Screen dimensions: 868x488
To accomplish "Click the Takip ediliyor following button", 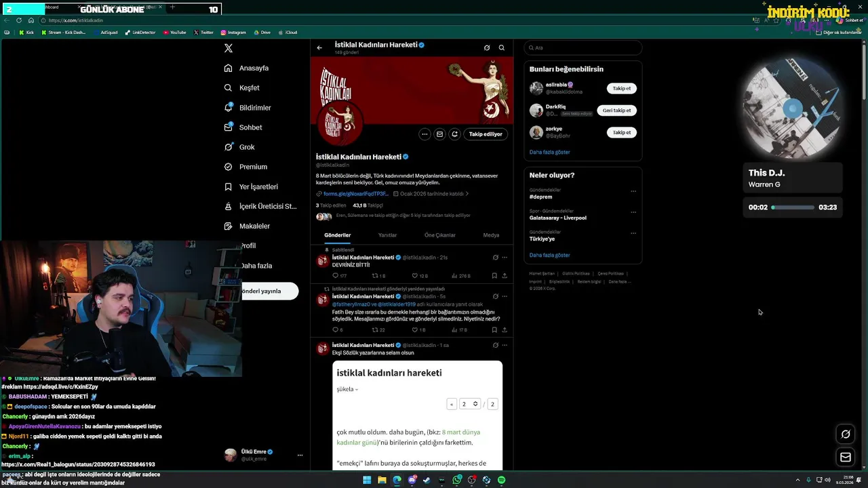I will 486,134.
